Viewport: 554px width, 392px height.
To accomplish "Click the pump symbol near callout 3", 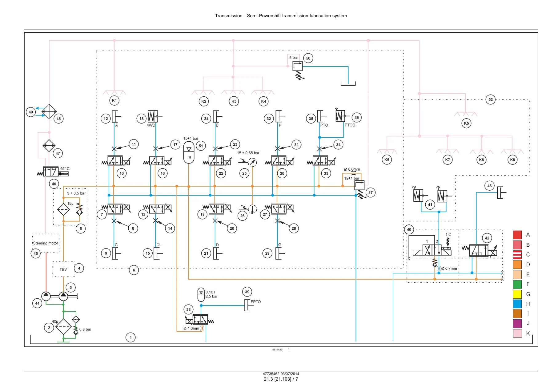I will click(63, 296).
